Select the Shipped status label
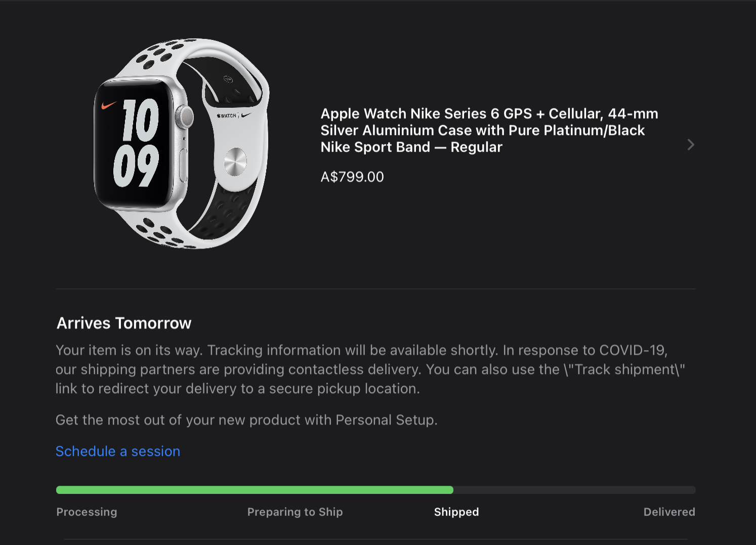The height and width of the screenshot is (545, 756). 456,512
